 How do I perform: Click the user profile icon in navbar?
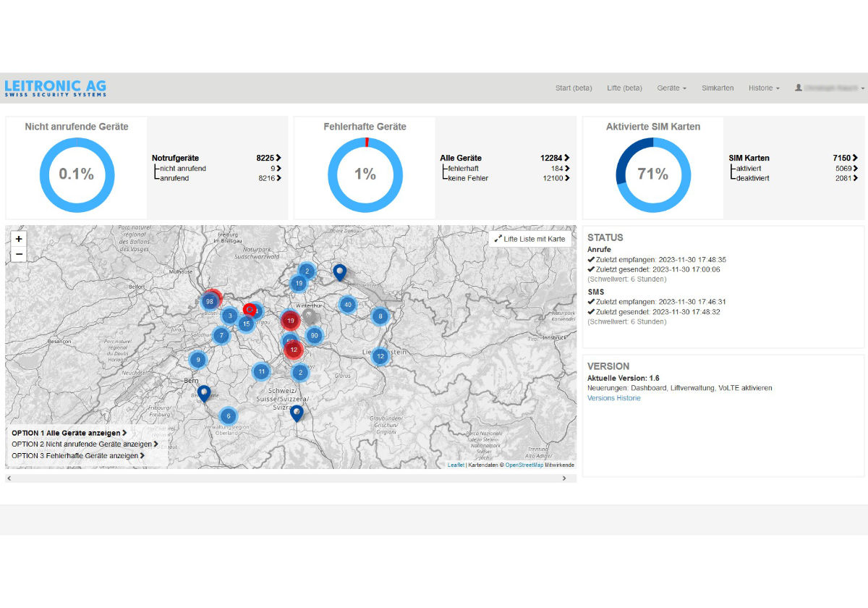pos(799,88)
